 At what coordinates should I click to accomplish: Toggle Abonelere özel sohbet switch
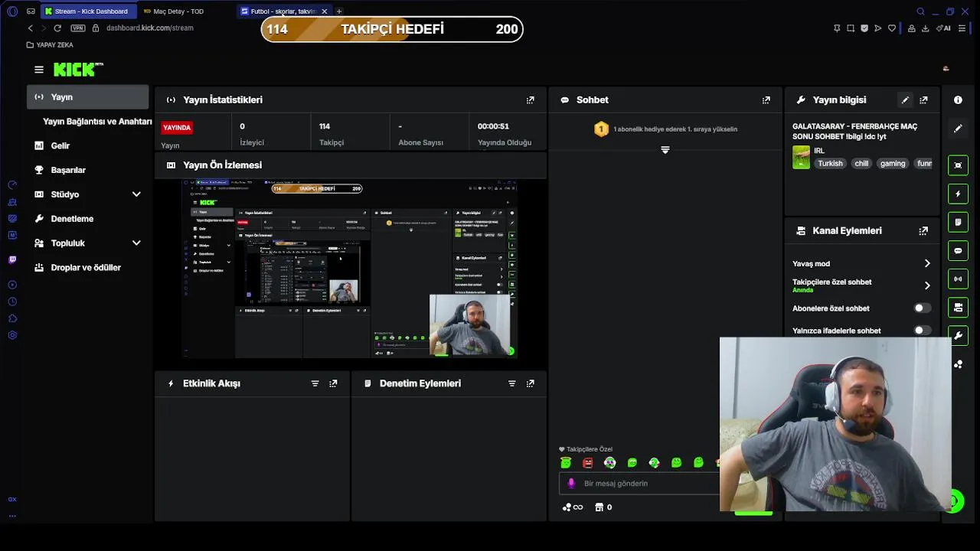[923, 308]
